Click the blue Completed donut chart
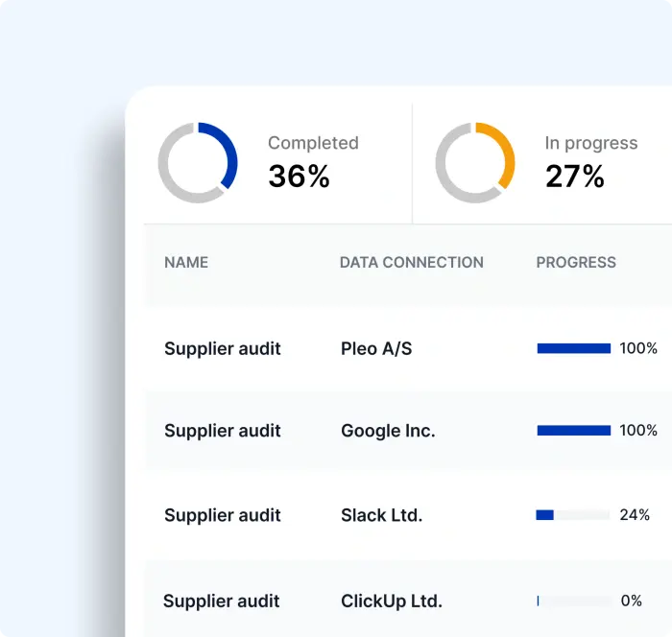The width and height of the screenshot is (672, 637). click(x=198, y=162)
